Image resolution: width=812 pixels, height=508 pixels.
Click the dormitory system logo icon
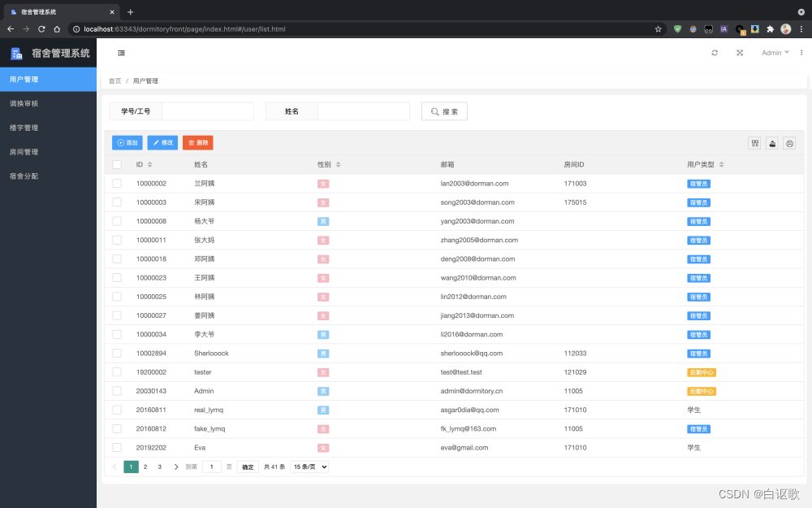tap(17, 52)
